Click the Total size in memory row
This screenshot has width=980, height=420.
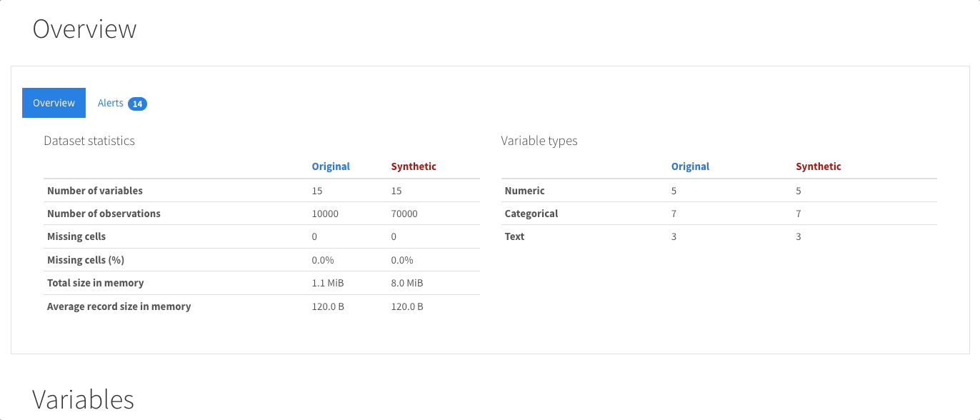click(95, 283)
